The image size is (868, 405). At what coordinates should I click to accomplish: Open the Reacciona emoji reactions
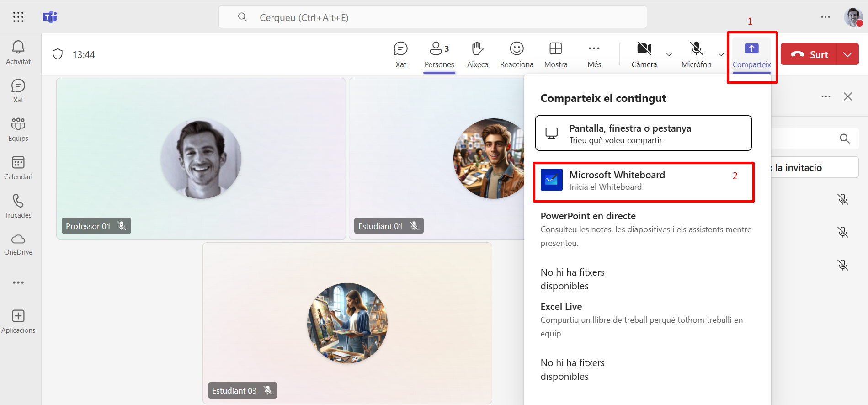click(517, 54)
